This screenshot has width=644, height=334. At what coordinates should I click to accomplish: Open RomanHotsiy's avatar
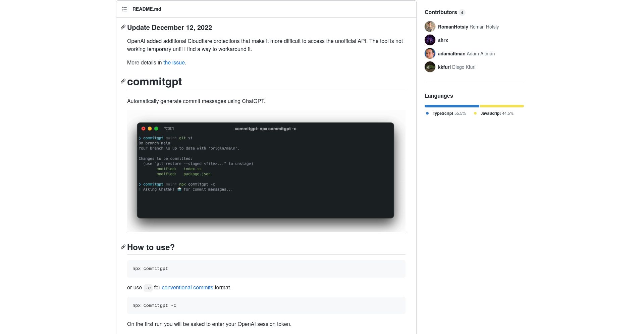coord(430,27)
